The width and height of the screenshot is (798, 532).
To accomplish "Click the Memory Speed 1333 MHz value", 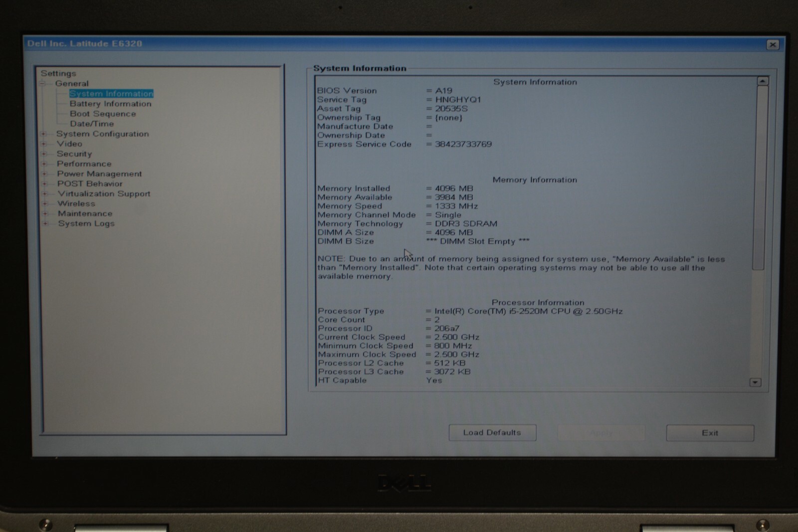I will click(x=456, y=206).
